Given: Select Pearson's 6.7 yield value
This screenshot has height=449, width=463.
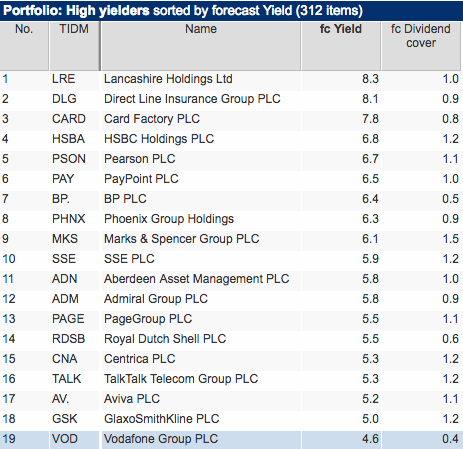Looking at the screenshot, I should tap(370, 159).
